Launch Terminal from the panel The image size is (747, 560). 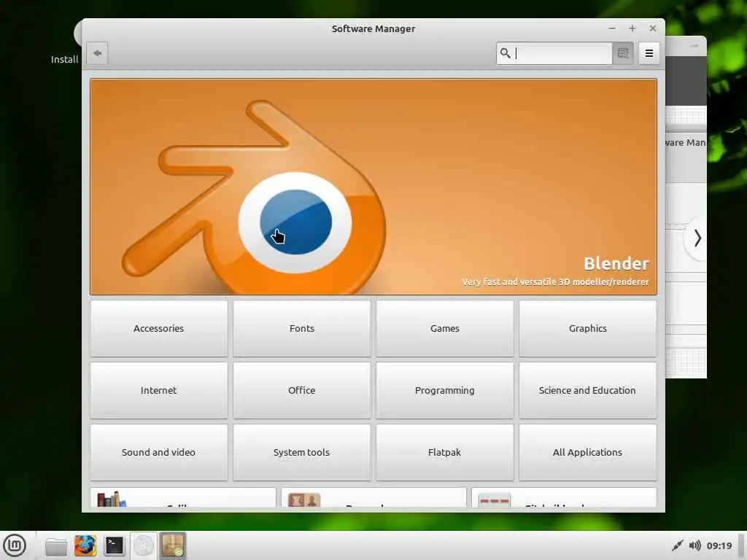click(x=115, y=545)
